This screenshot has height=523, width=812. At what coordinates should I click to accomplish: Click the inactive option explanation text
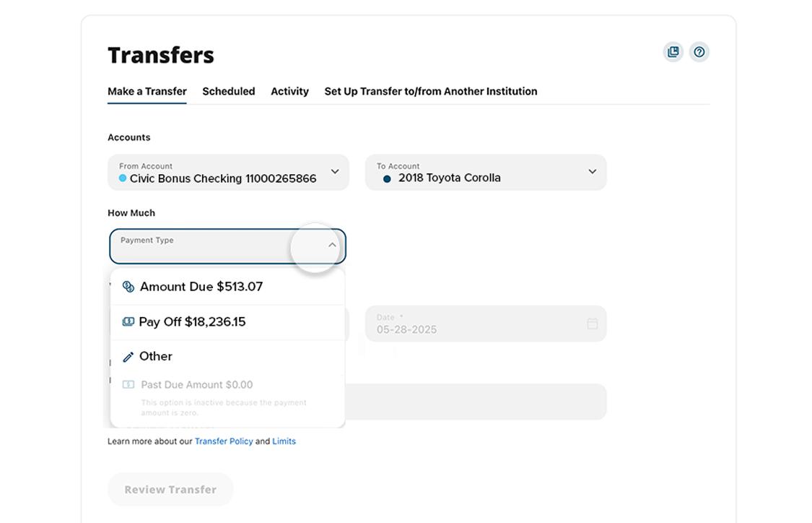tap(224, 407)
